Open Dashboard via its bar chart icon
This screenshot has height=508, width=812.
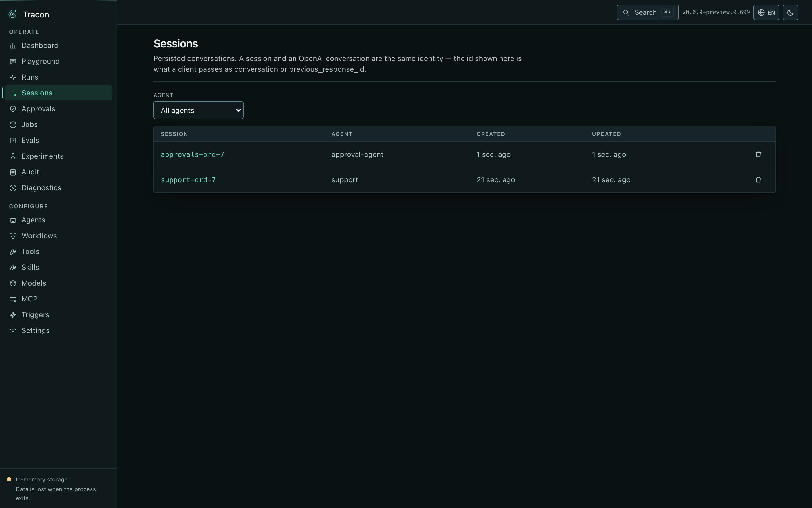pos(13,46)
